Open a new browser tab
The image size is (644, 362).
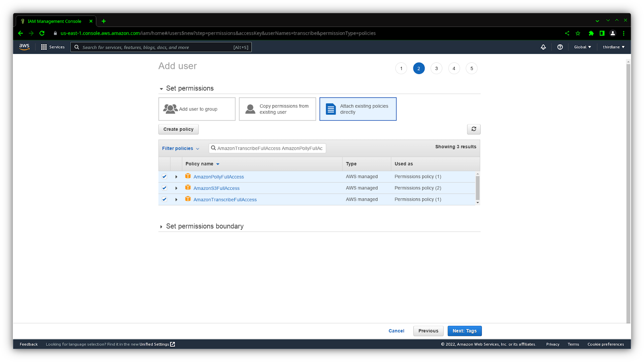pos(103,21)
